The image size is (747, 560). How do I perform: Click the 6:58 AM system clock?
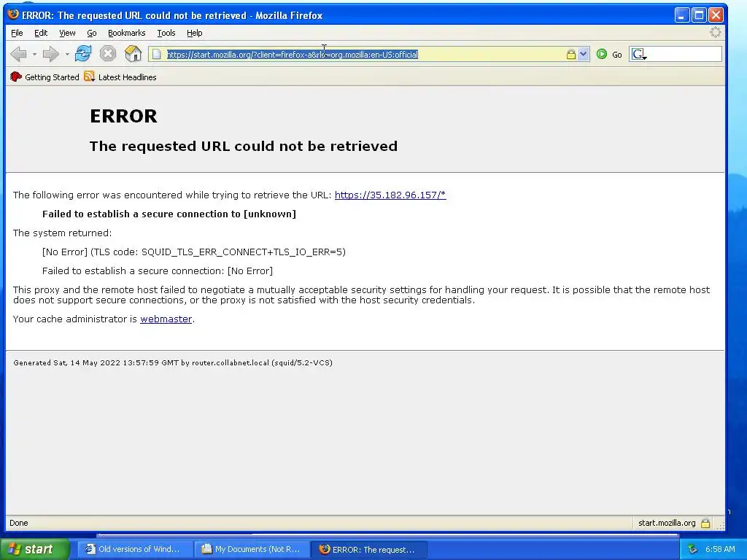[720, 549]
